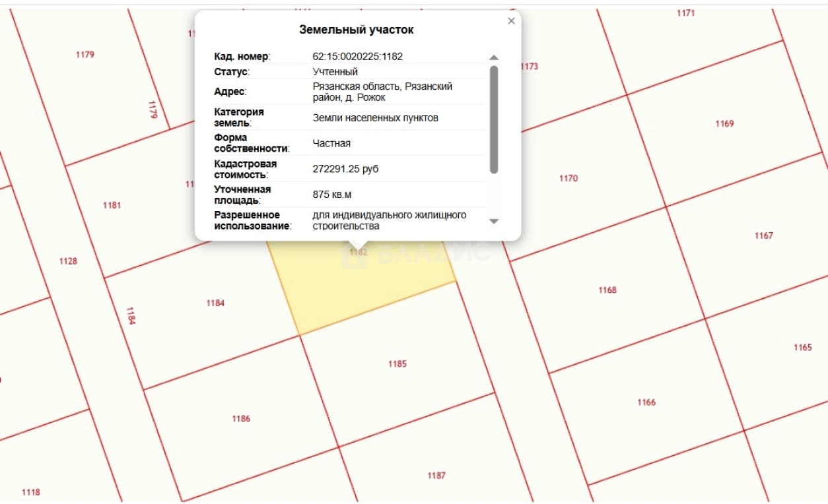
Task: Select parcel 1169 on map
Action: coord(724,124)
